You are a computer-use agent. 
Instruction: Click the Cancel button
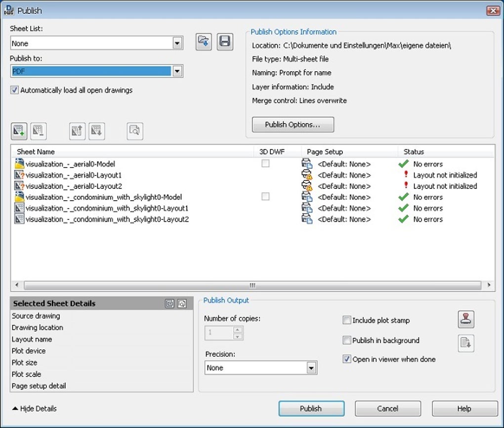(x=388, y=408)
